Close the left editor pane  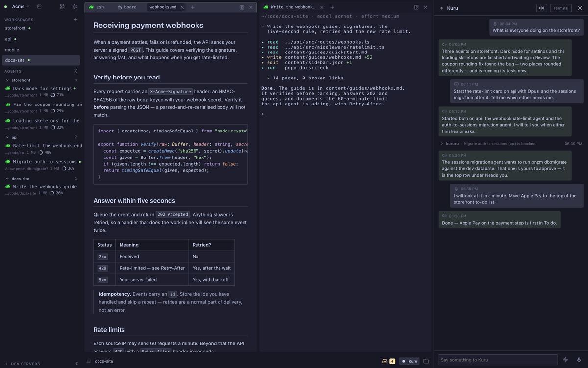251,7
